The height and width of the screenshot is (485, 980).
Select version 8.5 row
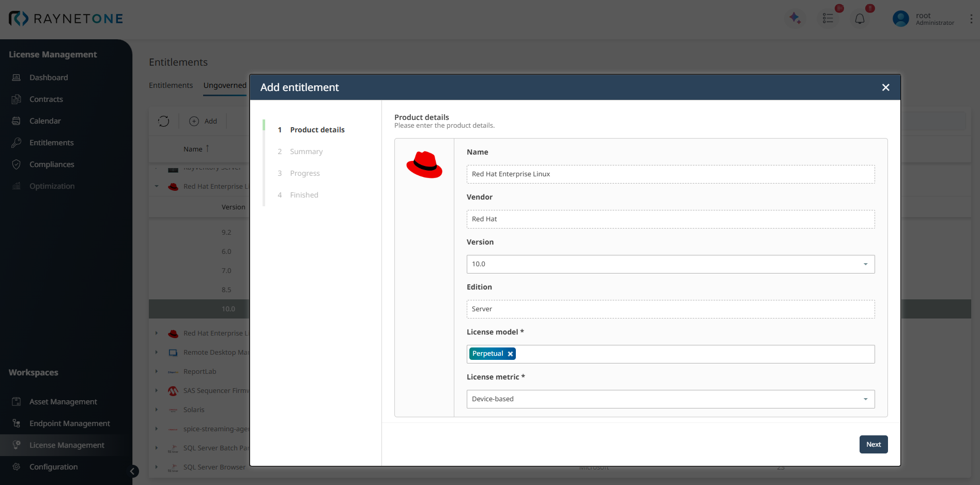(226, 290)
